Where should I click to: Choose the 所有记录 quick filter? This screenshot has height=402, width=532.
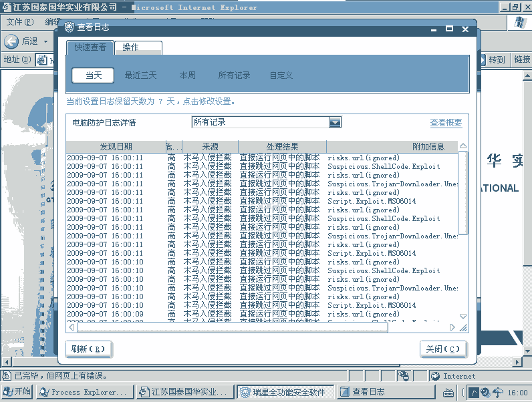click(234, 75)
